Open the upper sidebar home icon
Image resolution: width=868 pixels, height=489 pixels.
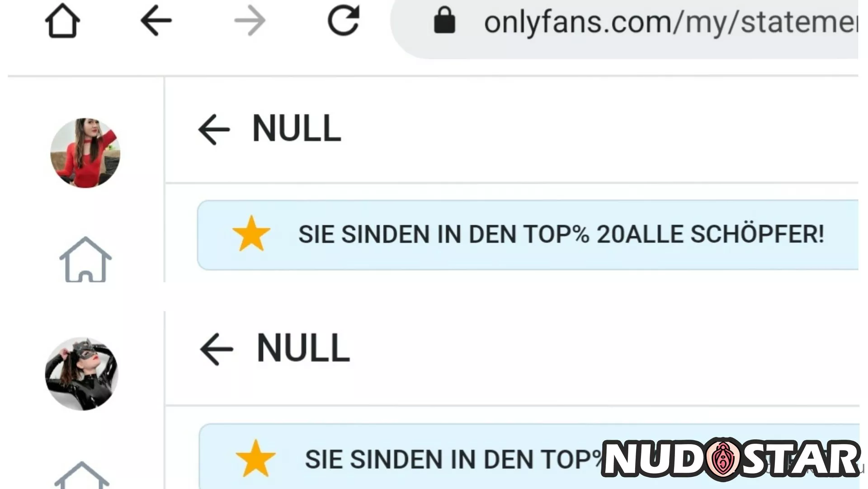pos(85,259)
